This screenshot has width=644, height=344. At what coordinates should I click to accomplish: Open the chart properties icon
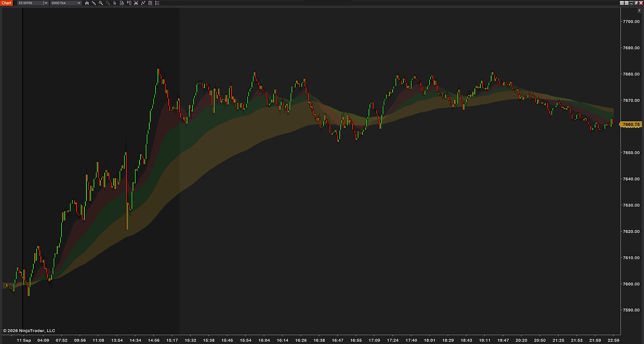pyautogui.click(x=150, y=3)
